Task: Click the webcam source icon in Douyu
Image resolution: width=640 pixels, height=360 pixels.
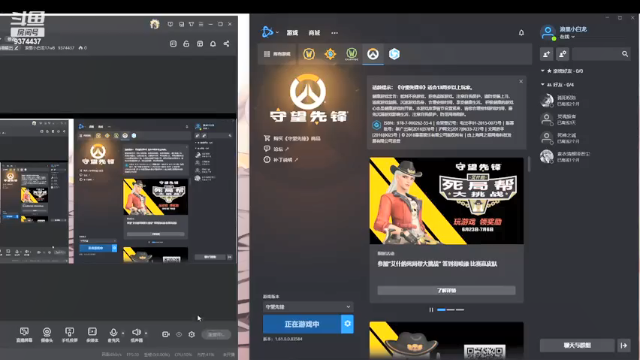Action: [47, 335]
